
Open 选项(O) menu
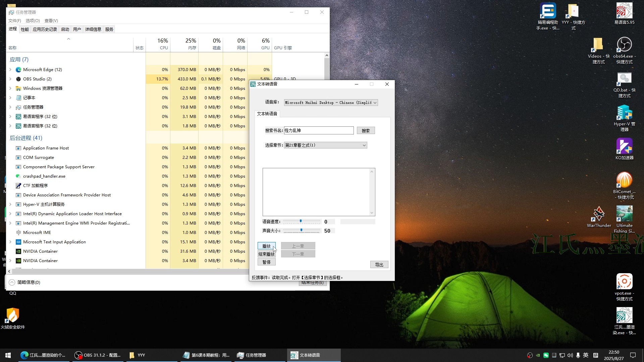coord(33,20)
